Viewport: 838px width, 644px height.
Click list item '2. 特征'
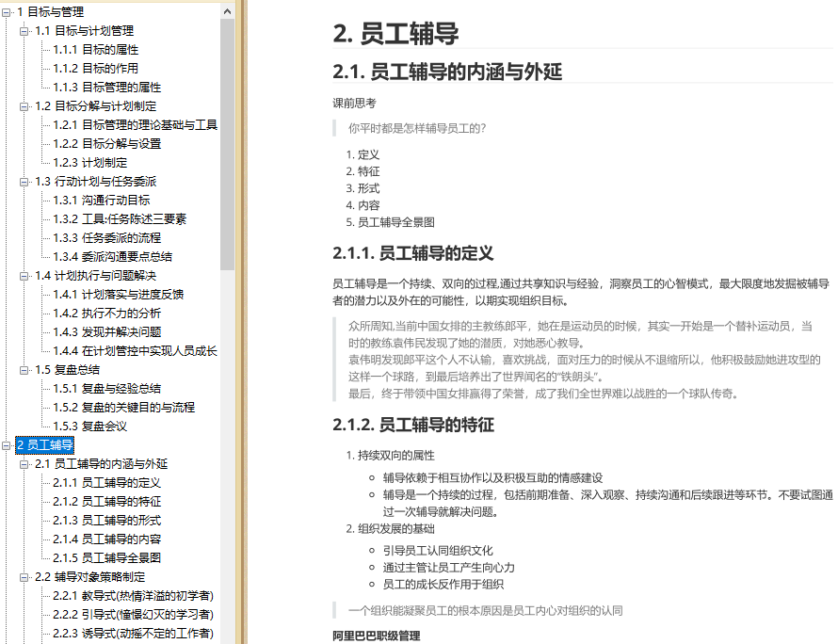363,171
